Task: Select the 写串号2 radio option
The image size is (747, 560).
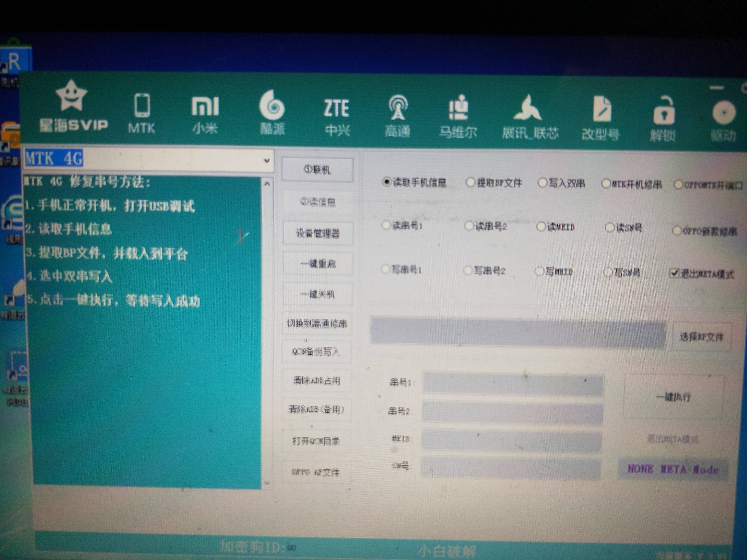Action: (484, 270)
